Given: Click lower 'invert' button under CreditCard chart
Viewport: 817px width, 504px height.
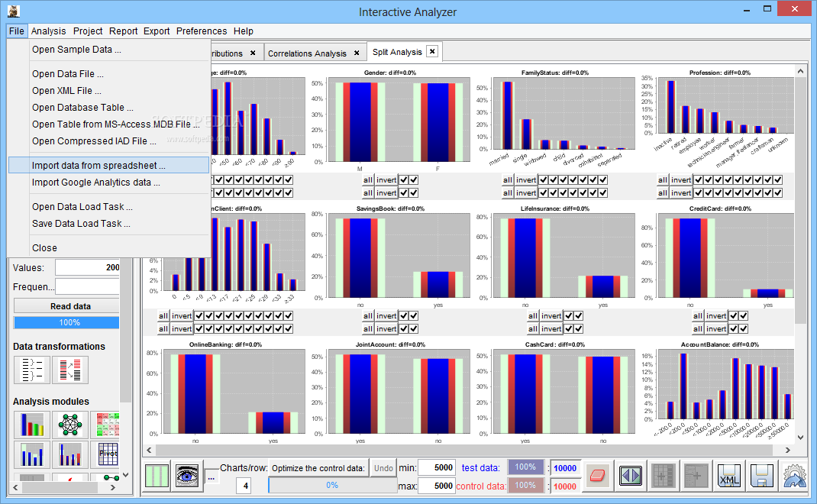Looking at the screenshot, I should pyautogui.click(x=716, y=329).
